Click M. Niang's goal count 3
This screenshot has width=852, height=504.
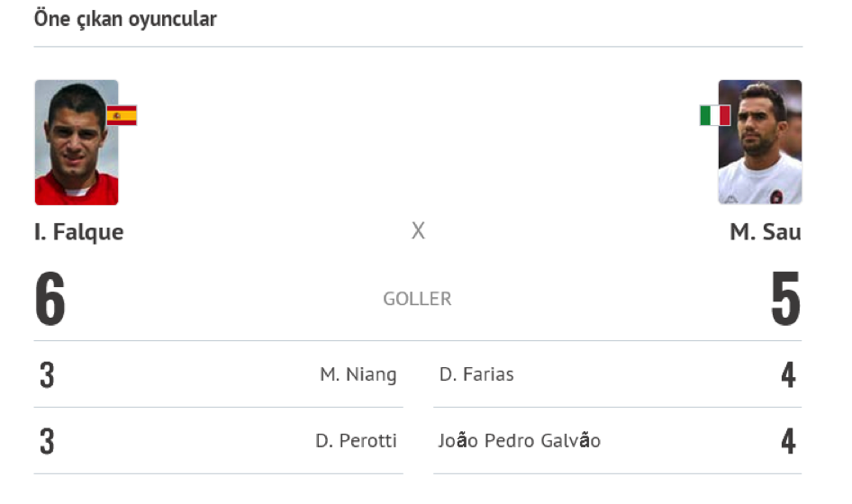coord(47,374)
